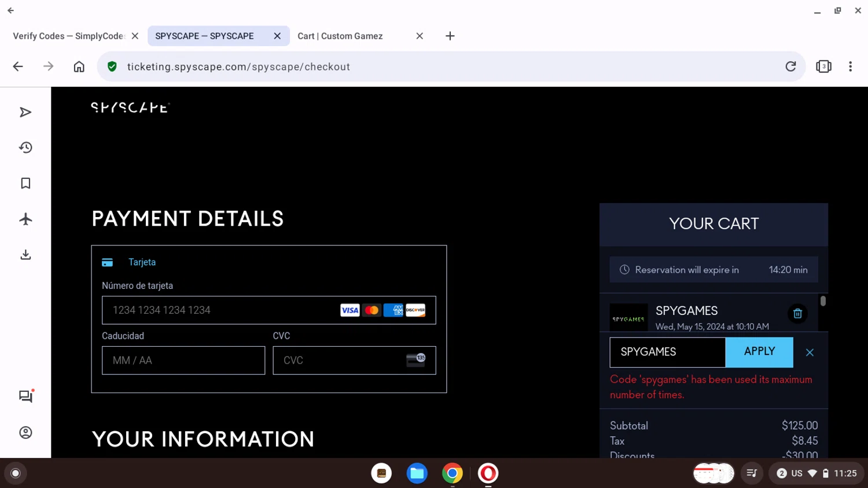
Task: Click the address bar URL
Action: coord(238,67)
